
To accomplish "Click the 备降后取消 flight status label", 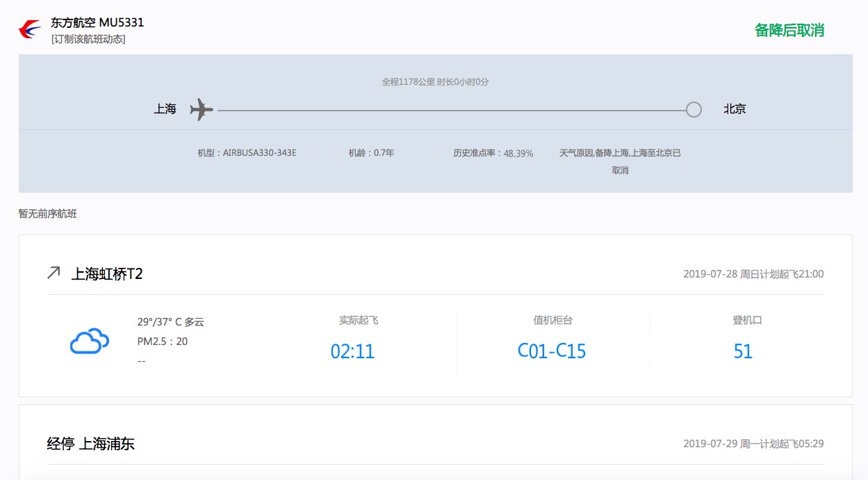I will [x=789, y=31].
